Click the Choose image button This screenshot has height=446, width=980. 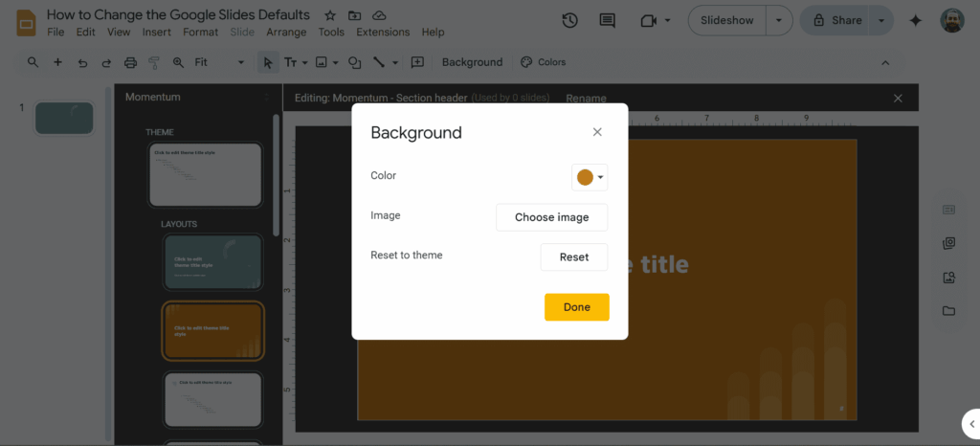[551, 217]
